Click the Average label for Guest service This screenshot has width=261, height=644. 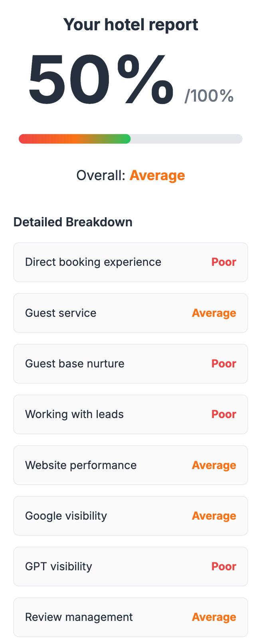pos(214,313)
